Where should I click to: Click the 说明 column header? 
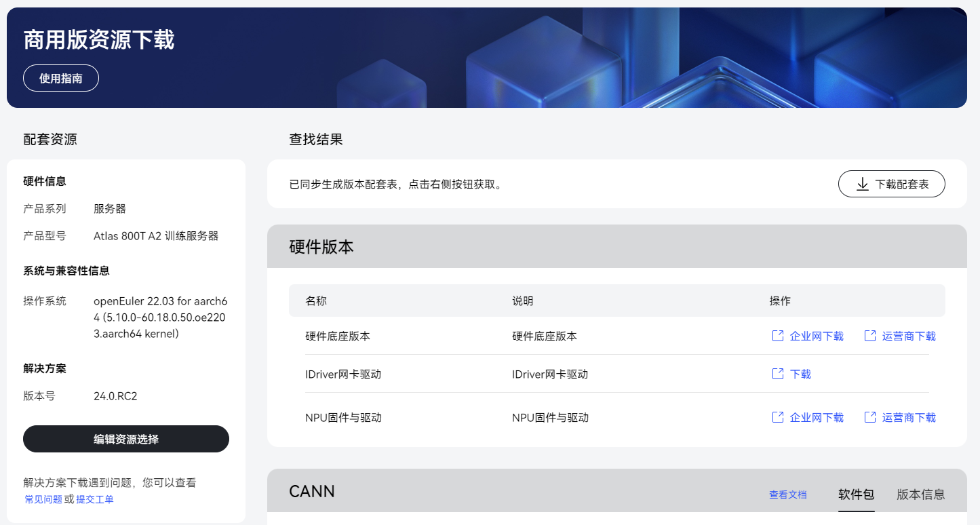[x=523, y=300]
